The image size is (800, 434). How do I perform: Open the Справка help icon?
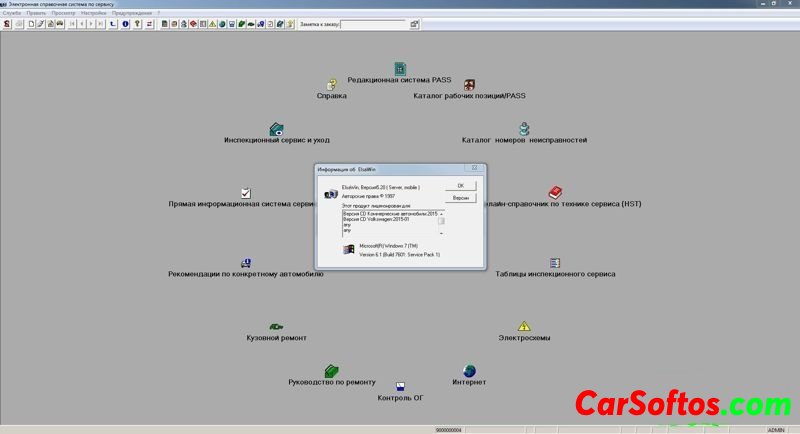[331, 85]
